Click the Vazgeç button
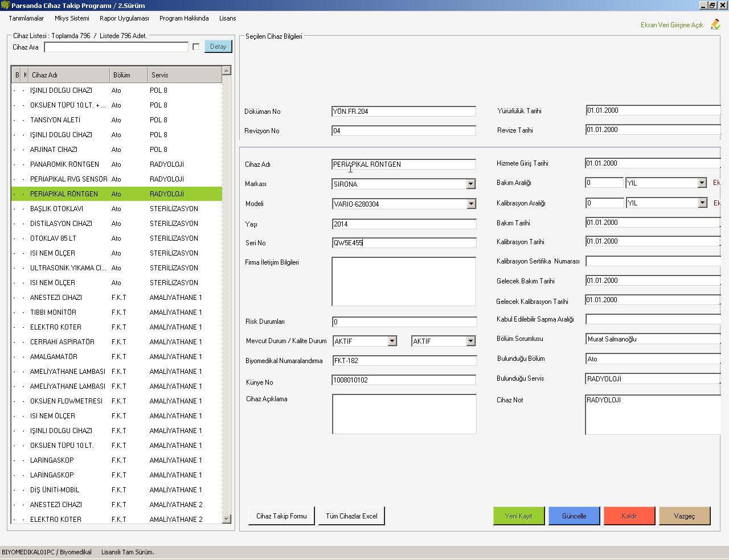The image size is (729, 560). tap(685, 516)
